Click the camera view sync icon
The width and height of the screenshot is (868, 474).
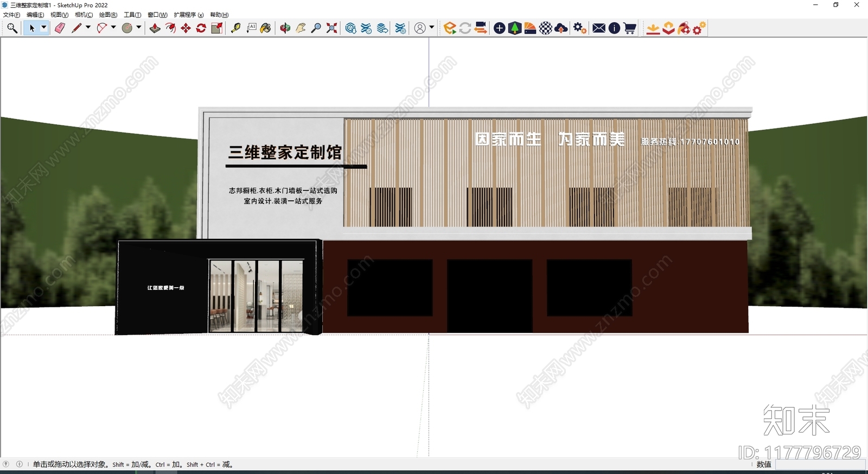480,28
